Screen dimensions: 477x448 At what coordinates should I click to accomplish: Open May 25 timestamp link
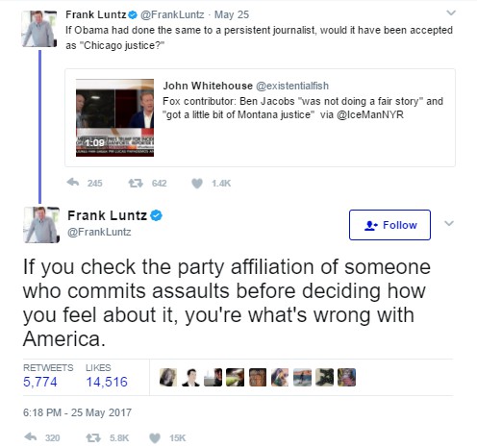(x=232, y=14)
